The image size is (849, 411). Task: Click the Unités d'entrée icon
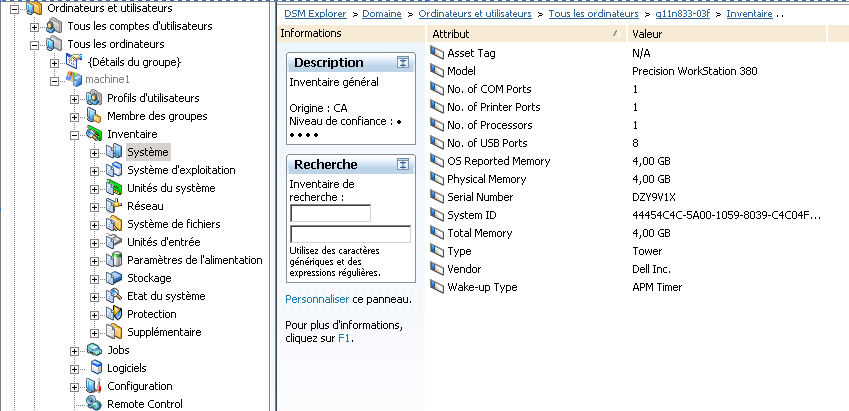coord(114,242)
